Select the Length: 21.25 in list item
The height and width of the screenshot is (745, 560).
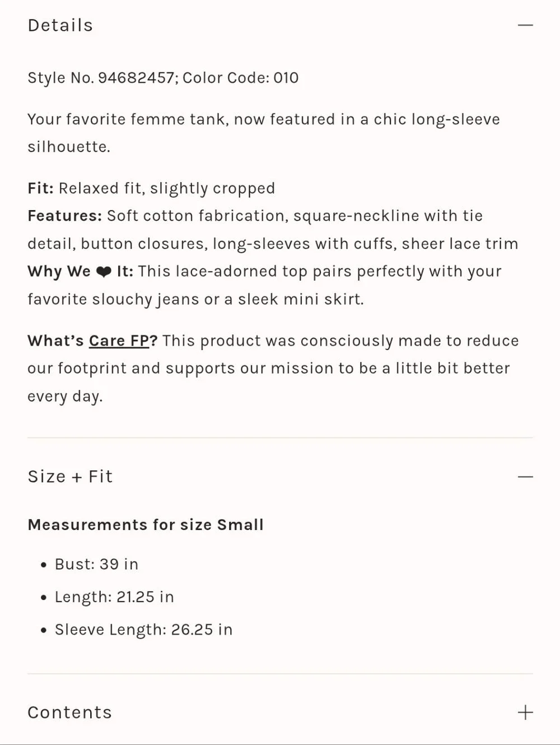(x=114, y=597)
